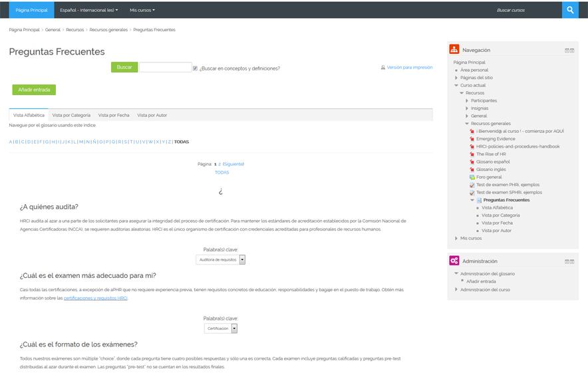Click Recursos generales in breadcrumb

point(108,30)
